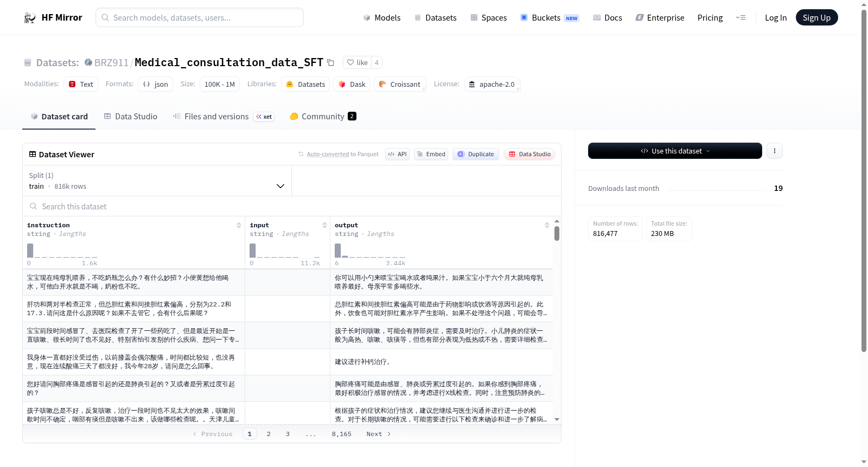868x467 pixels.
Task: Click the heart like button
Action: tap(358, 62)
